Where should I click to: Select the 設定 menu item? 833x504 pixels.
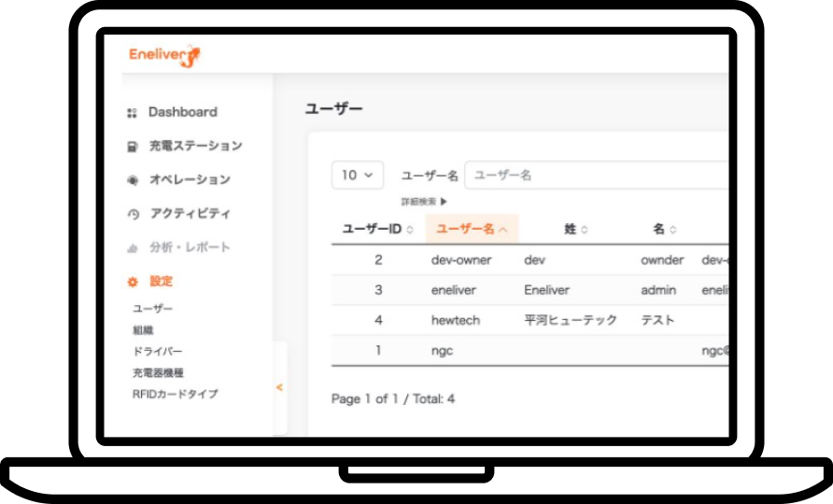pyautogui.click(x=161, y=282)
